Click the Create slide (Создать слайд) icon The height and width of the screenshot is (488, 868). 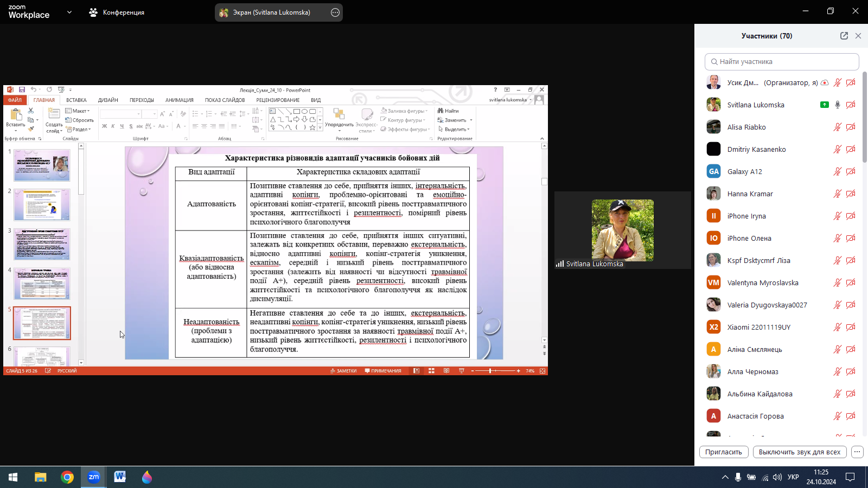[x=54, y=113]
